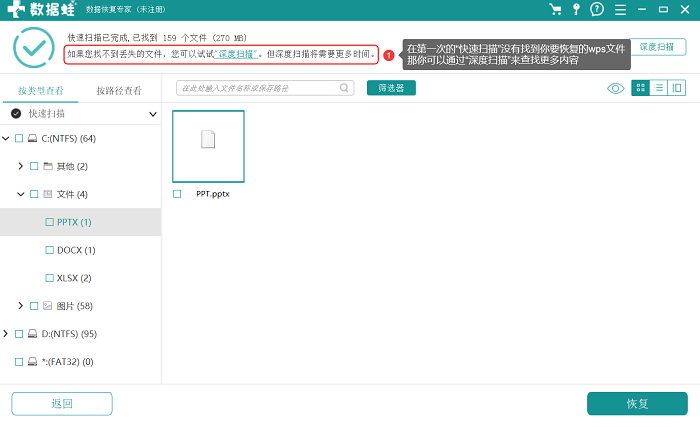The height and width of the screenshot is (427, 700).
Task: Check the 图片 (58) checkbox
Action: click(x=34, y=306)
